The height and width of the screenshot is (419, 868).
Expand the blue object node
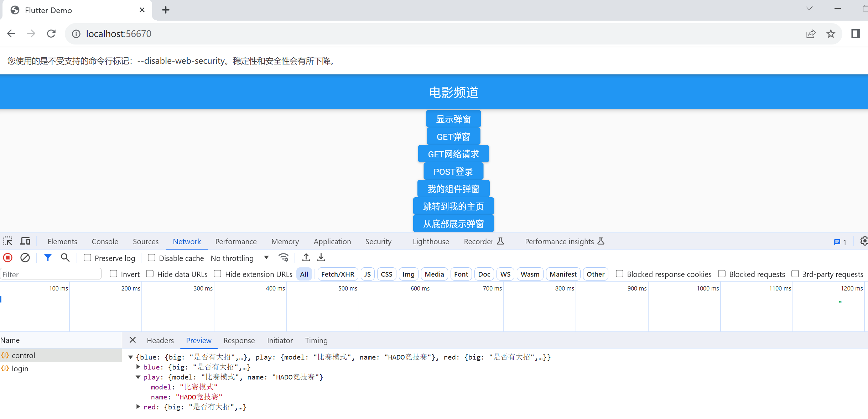(138, 367)
